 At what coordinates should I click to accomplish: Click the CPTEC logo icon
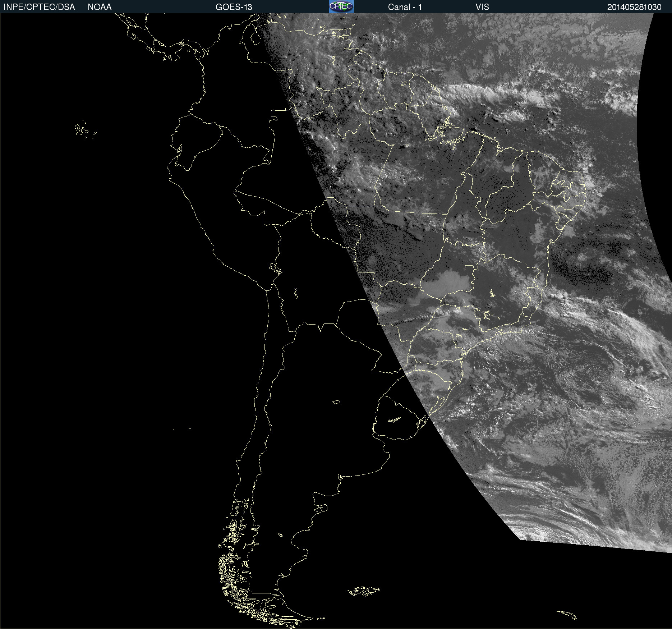[x=341, y=6]
